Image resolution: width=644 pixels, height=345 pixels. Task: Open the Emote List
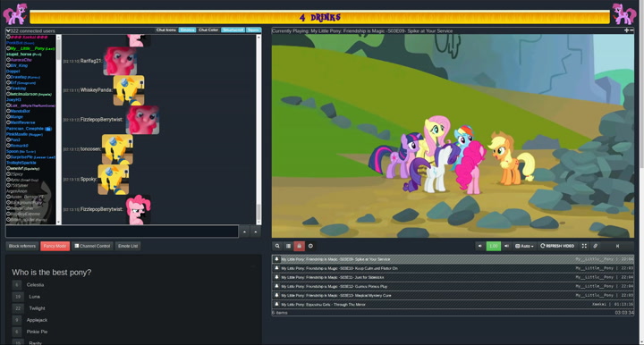128,246
